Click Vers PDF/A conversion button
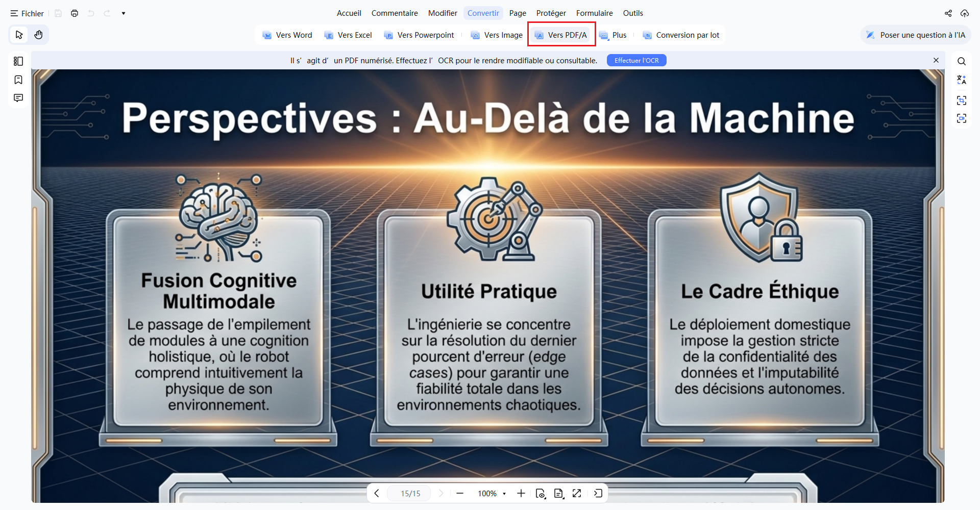This screenshot has width=980, height=510. tap(561, 35)
